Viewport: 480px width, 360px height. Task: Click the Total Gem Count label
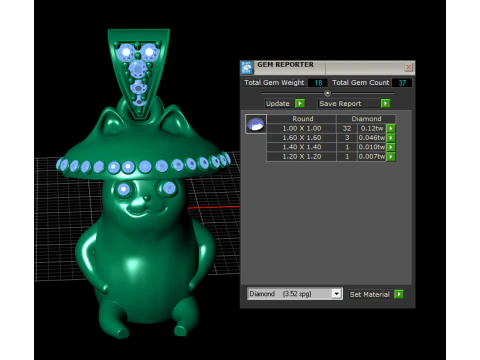(x=361, y=83)
